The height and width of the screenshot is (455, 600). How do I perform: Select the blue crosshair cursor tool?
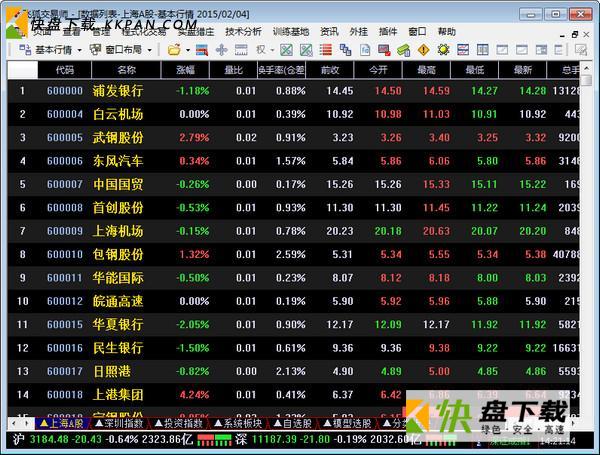click(222, 50)
